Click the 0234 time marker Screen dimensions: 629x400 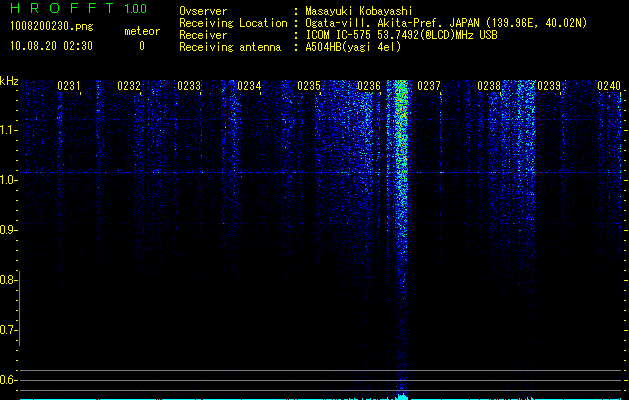coord(249,86)
